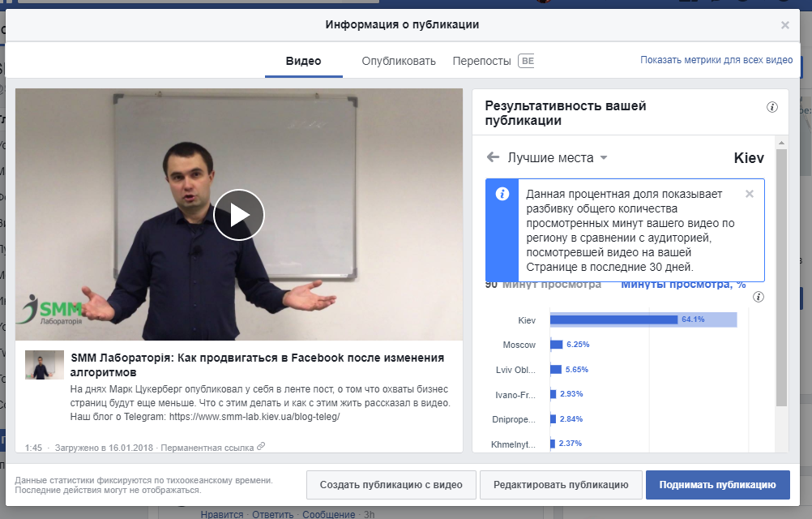Open info icon beside Результативность вашей публикации
Screen dimensions: 812x519
[772, 107]
